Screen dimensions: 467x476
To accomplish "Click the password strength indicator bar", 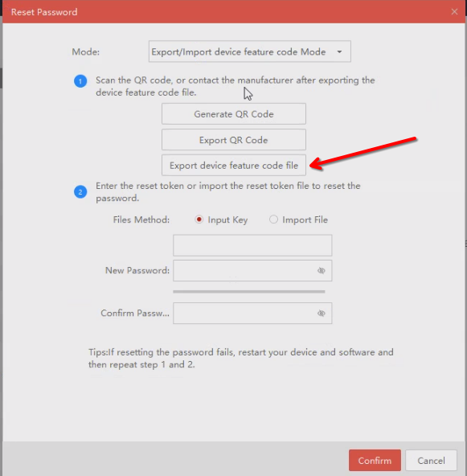I will click(249, 292).
